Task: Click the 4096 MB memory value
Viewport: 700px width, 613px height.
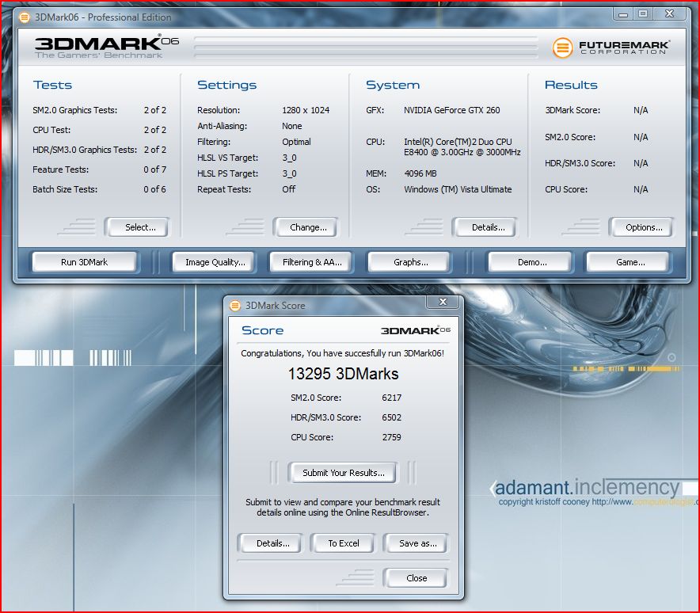Action: 420,173
